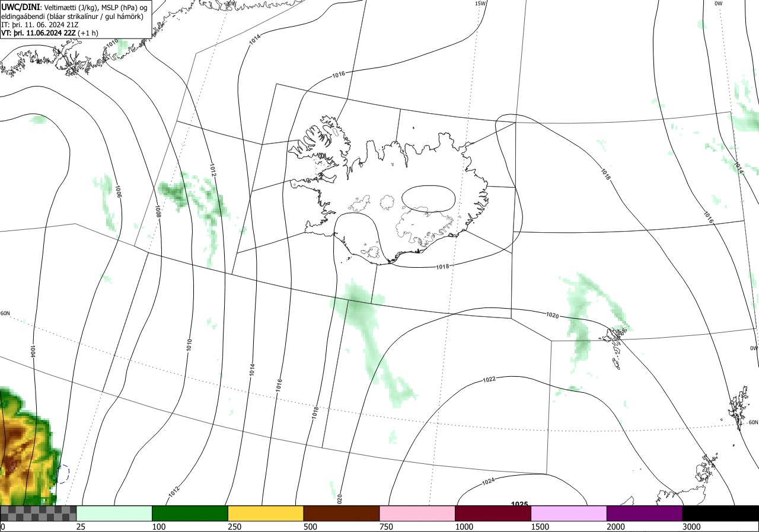Click legend value "3000" under the colorbar
759x532 pixels.
tap(691, 527)
